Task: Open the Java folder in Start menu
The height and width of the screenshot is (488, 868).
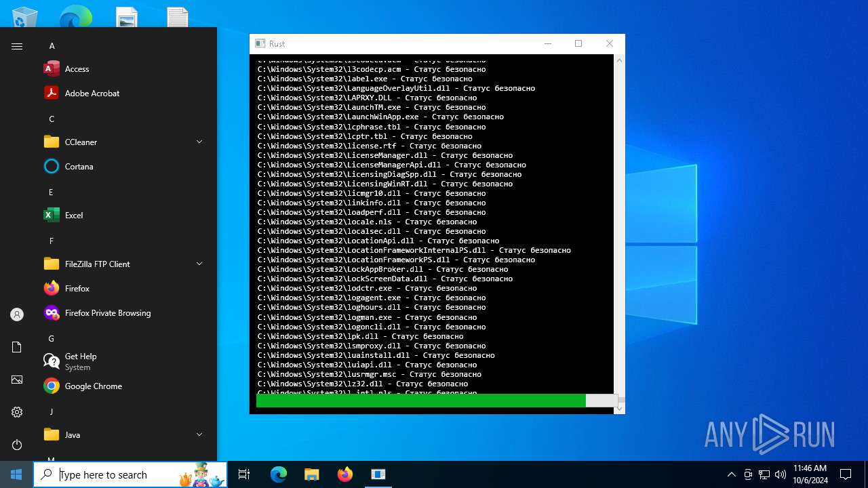Action: [123, 435]
